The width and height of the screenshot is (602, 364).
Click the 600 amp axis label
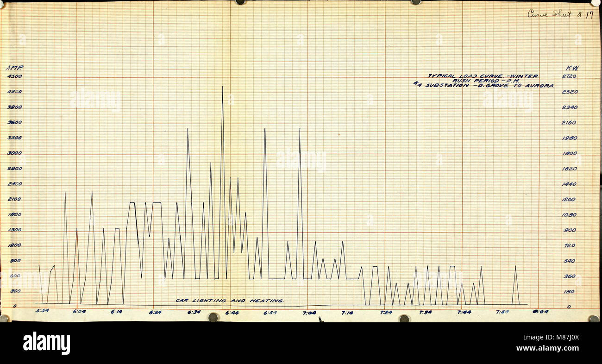pos(14,276)
